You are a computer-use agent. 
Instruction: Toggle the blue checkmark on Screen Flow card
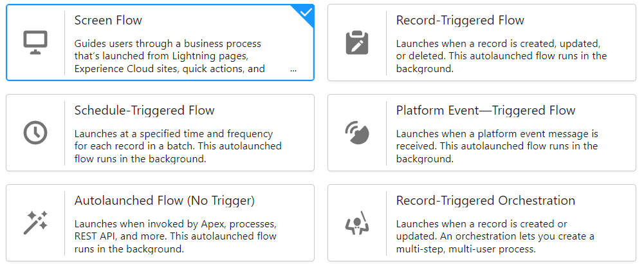click(306, 12)
